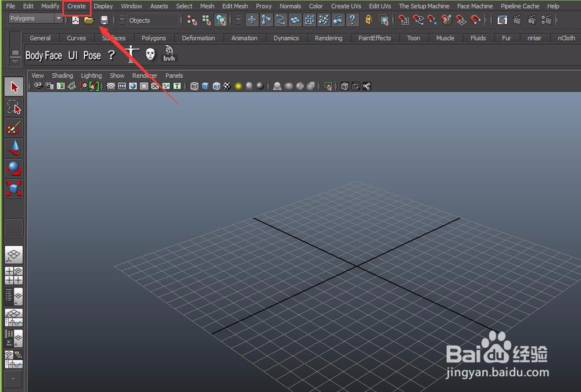Open the Render View window icon
Screen dimensions: 581x392
click(x=503, y=20)
